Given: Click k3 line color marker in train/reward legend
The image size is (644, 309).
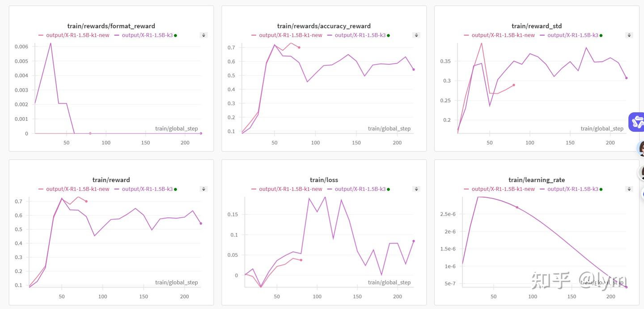Looking at the screenshot, I should 117,189.
